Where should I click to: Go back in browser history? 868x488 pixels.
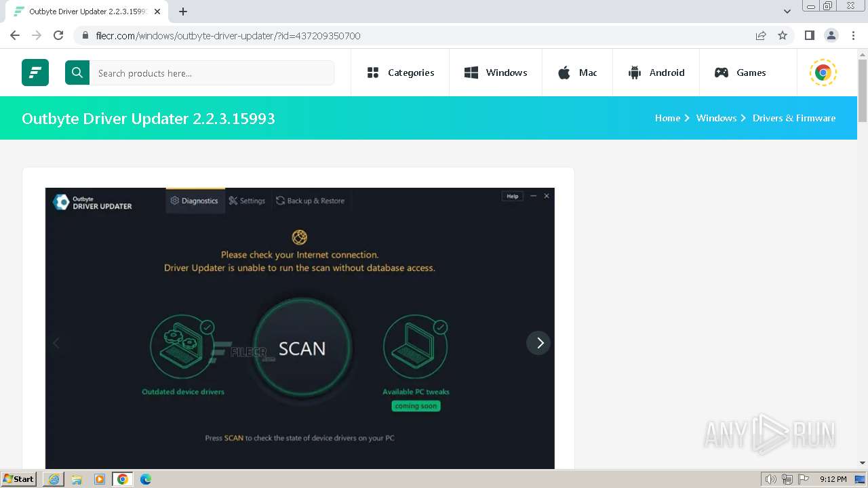coord(15,35)
